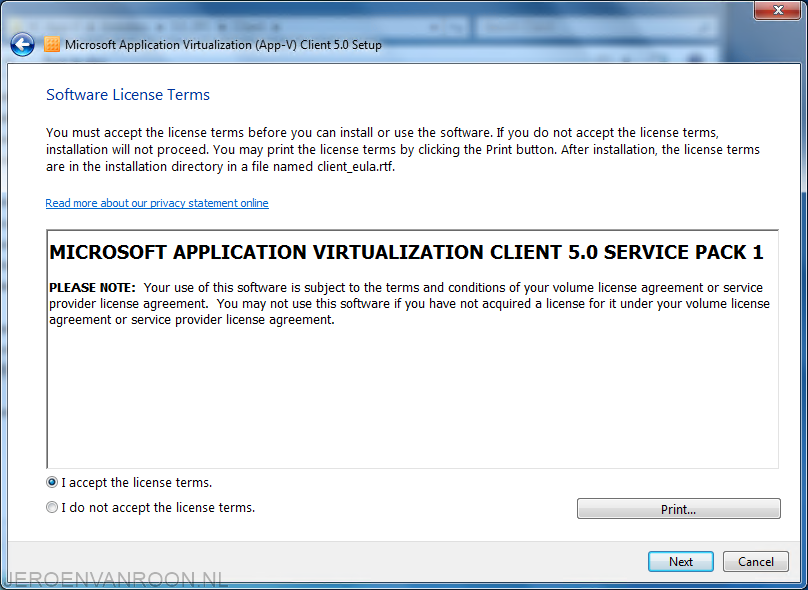The image size is (808, 590).
Task: Click the "PLEASE NOTE:" bold text
Action: point(92,288)
